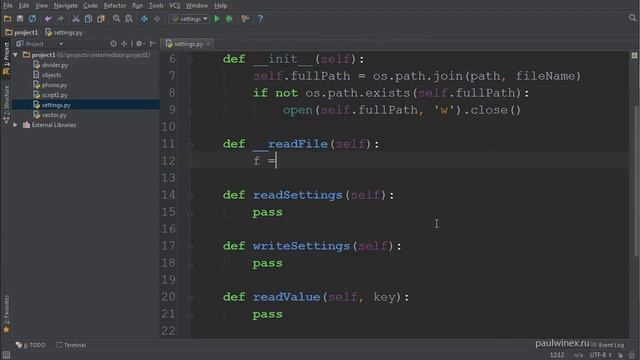Open vector.py in the project tree
Screen dimensions: 640x360
[54, 115]
